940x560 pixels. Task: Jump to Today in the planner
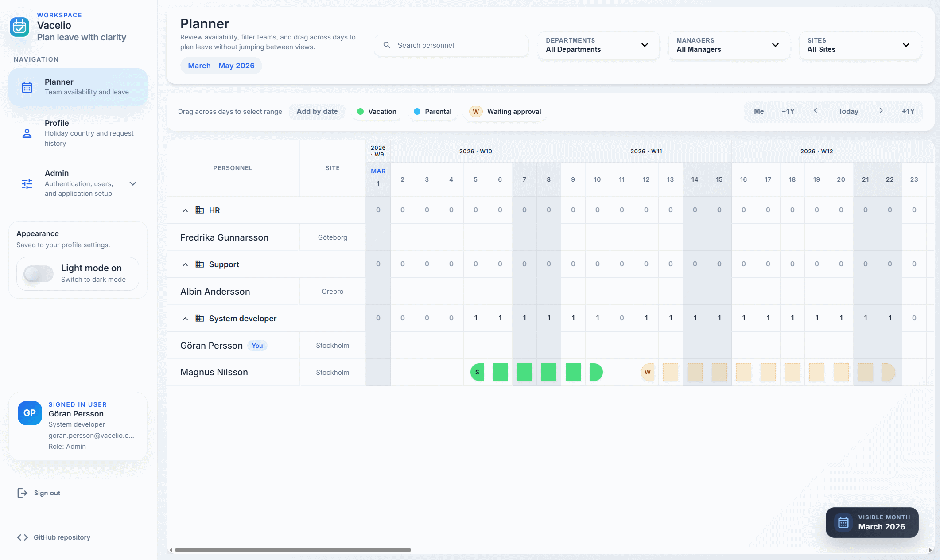pyautogui.click(x=848, y=111)
